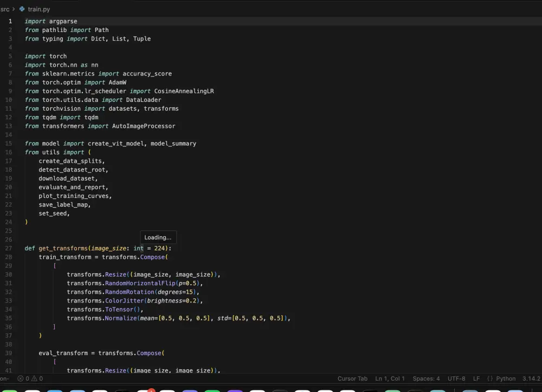Image resolution: width=542 pixels, height=392 pixels.
Task: Open the src folder breadcrumb
Action: (5, 9)
